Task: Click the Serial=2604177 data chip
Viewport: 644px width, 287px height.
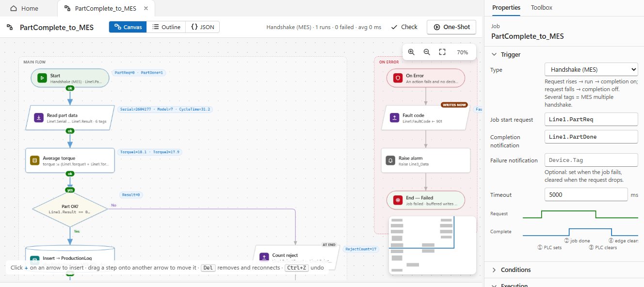Action: (x=165, y=110)
